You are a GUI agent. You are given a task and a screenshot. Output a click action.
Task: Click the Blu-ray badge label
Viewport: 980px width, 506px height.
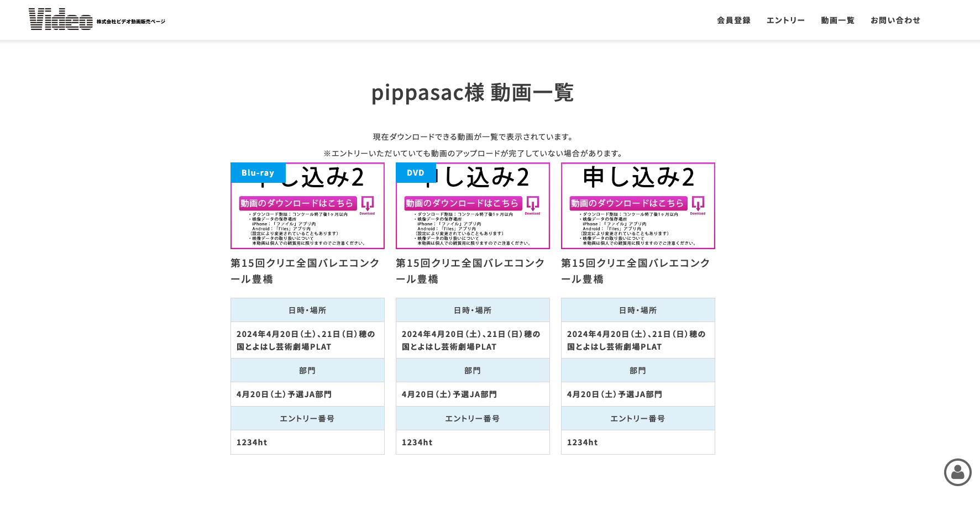258,173
